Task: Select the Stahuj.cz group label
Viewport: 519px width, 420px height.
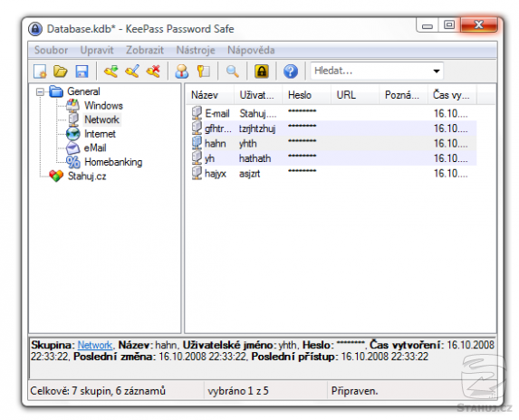Action: point(87,176)
